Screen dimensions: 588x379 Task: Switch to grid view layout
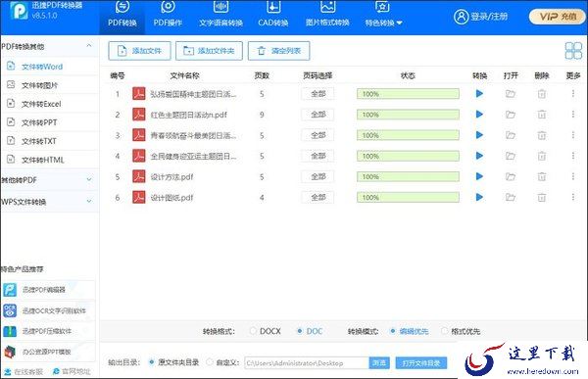[x=573, y=51]
